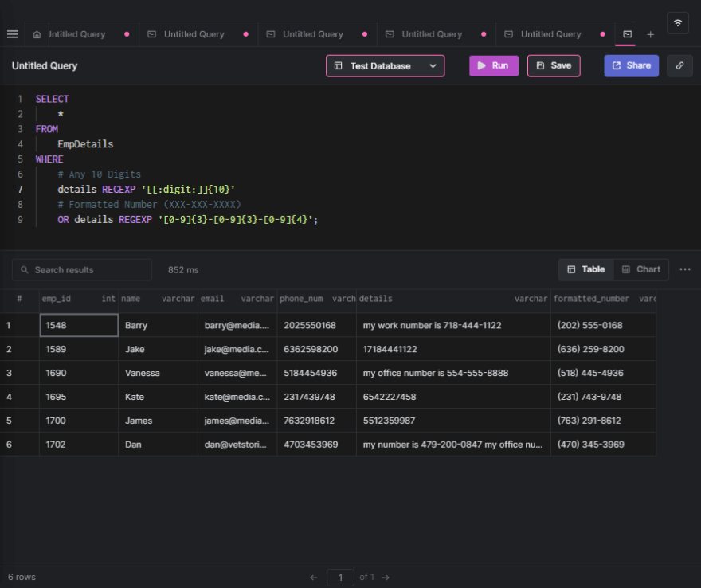
Task: Select the name cell Barry
Action: (x=158, y=325)
